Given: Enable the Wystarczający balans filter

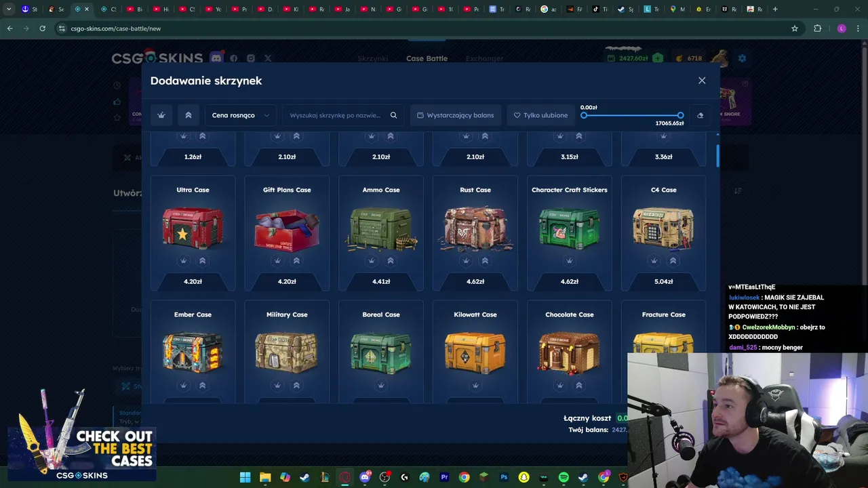Looking at the screenshot, I should [x=455, y=115].
